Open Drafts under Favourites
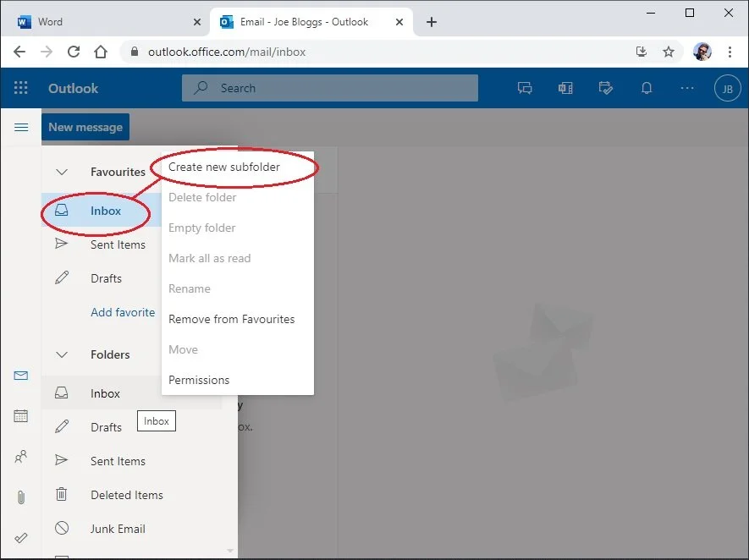Image resolution: width=749 pixels, height=560 pixels. [x=102, y=278]
